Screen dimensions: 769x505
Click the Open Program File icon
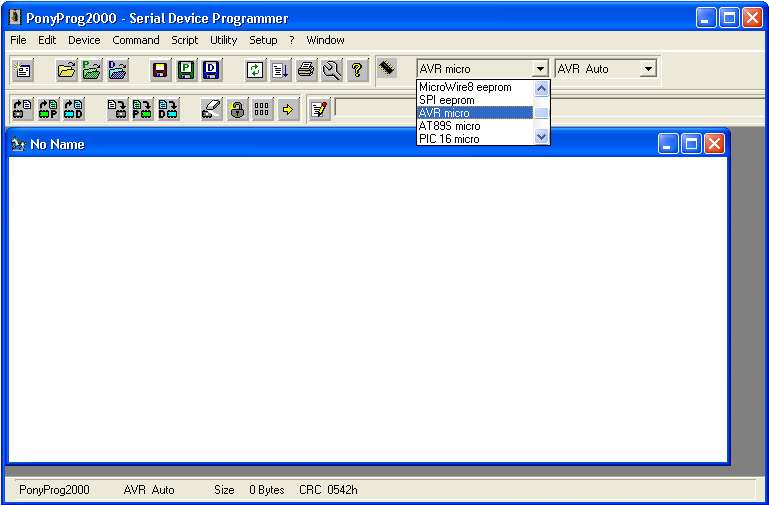pos(92,70)
